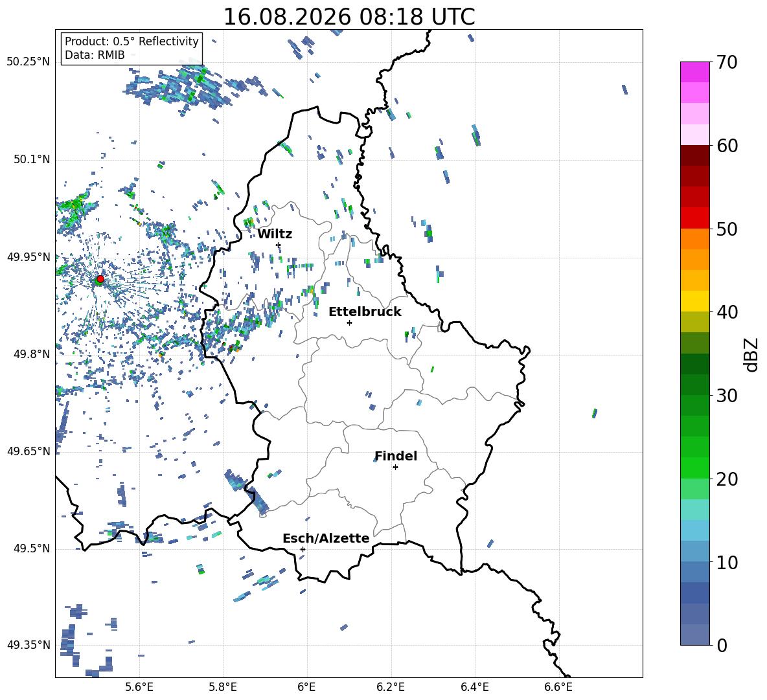Click the bright green 20 dBZ colorbar segment

[x=695, y=468]
